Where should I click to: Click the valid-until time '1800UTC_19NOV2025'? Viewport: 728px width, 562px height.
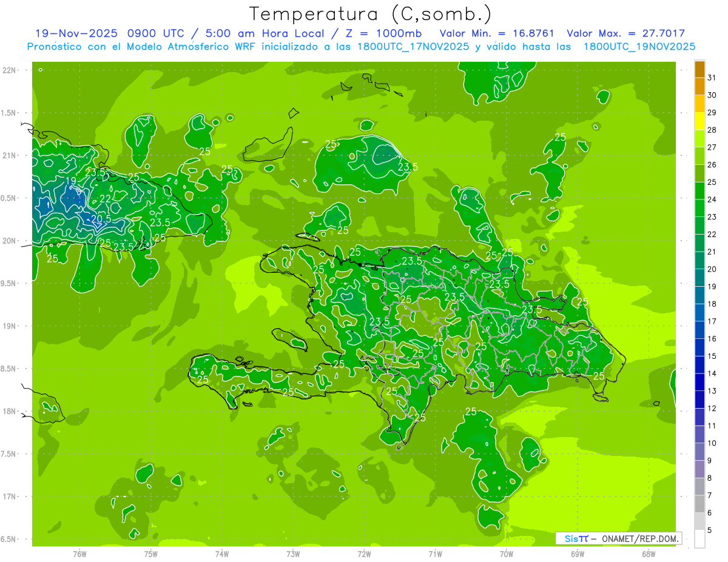(639, 46)
